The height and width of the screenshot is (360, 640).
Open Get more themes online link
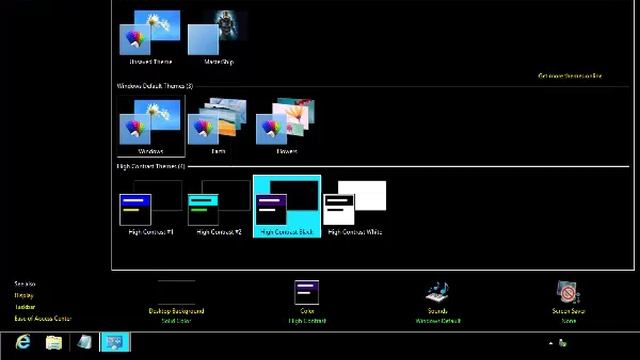coord(570,76)
